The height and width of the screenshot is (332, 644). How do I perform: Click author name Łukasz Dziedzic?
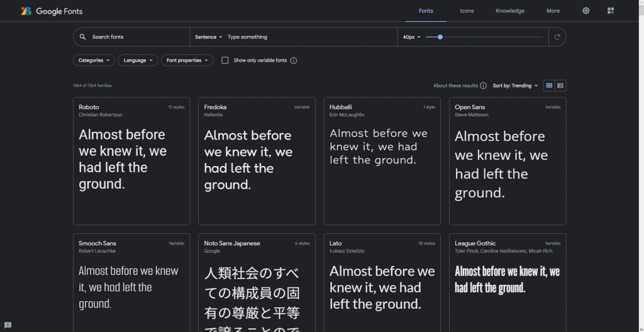pos(347,251)
